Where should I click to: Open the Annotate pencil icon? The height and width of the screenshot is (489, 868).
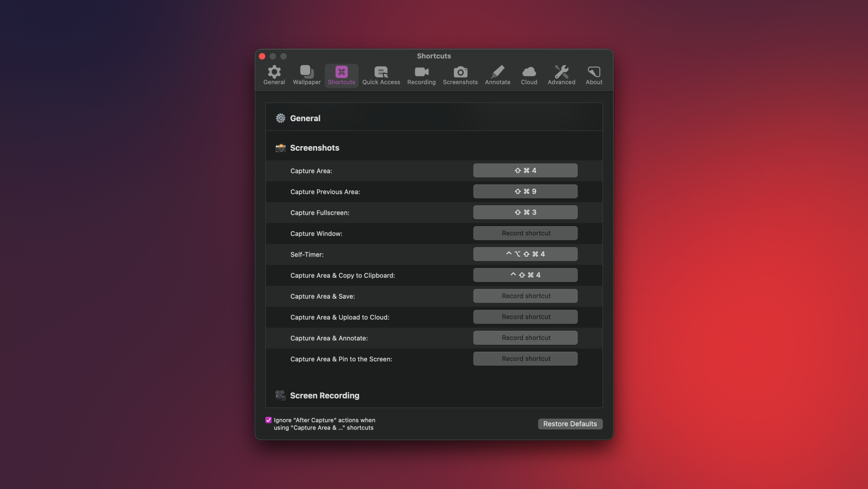click(x=497, y=75)
